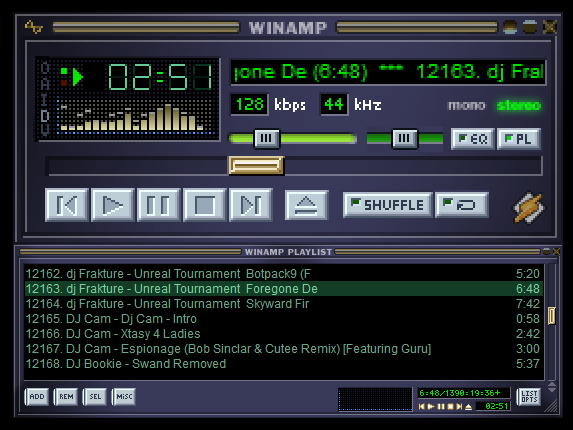This screenshot has height=430, width=573.
Task: Select track 12168 DJ Bookie - Swand Removed
Action: click(x=283, y=364)
